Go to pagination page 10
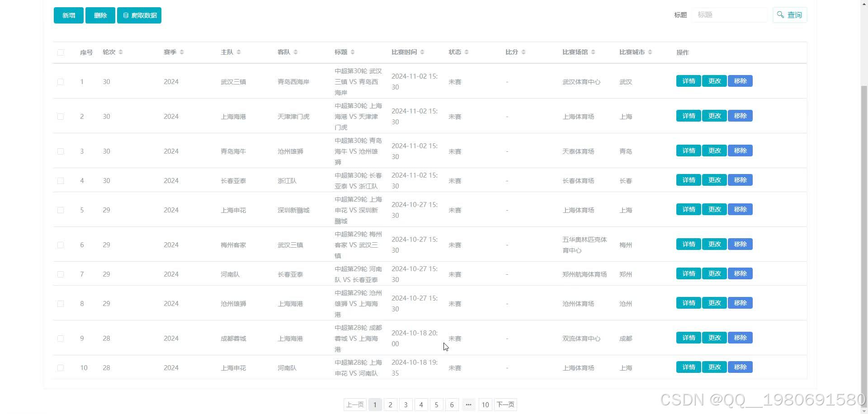The height and width of the screenshot is (414, 868). 485,405
